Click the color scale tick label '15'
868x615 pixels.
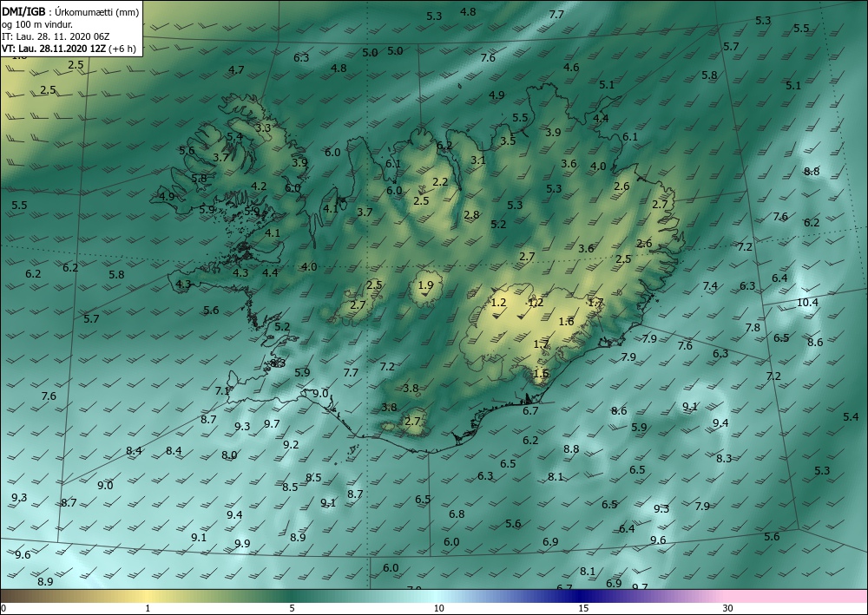click(583, 608)
